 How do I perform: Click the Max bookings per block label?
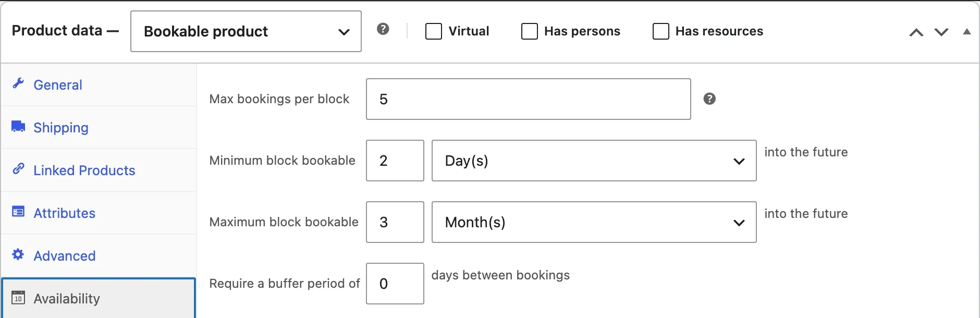coord(279,99)
